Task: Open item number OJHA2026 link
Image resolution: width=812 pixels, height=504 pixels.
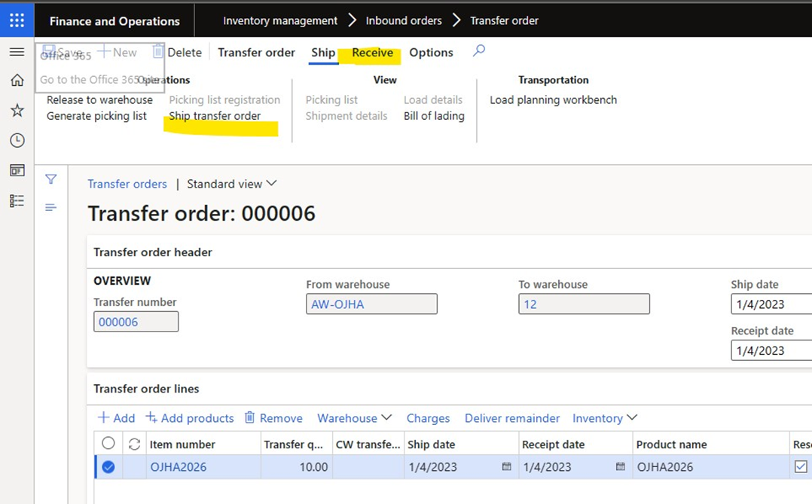Action: point(178,467)
